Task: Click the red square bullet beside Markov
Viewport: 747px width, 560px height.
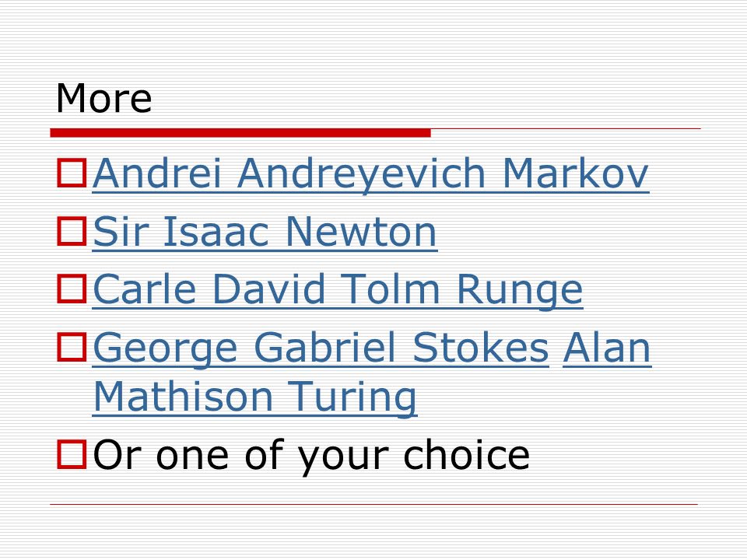Action: (72, 173)
